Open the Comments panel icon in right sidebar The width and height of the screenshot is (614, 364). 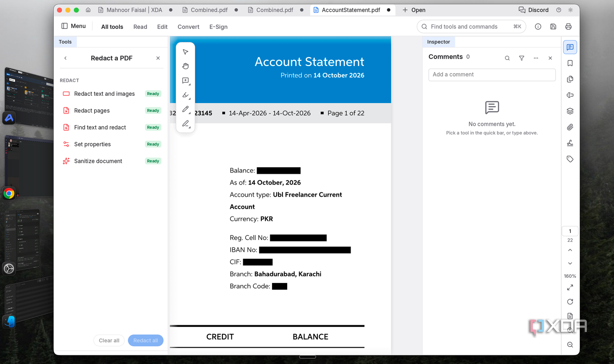(570, 47)
